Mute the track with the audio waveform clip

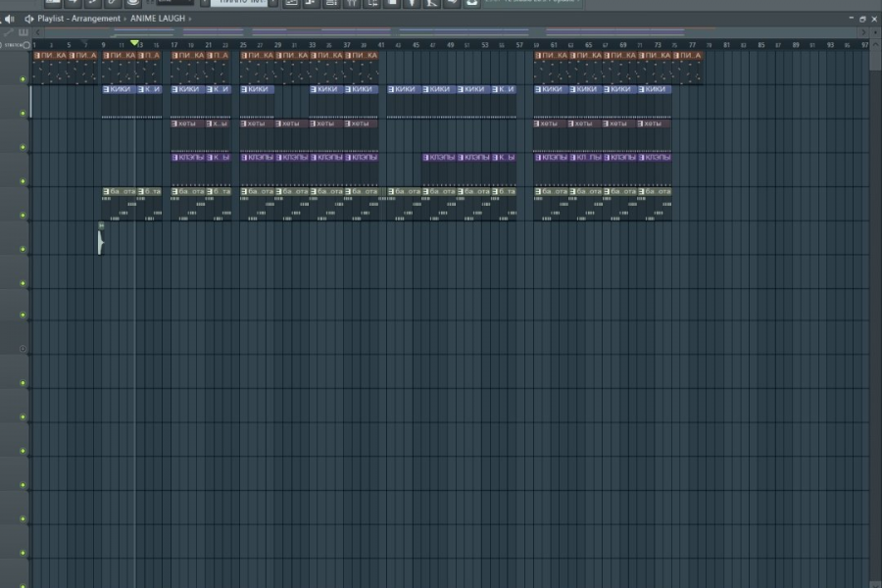tap(24, 249)
